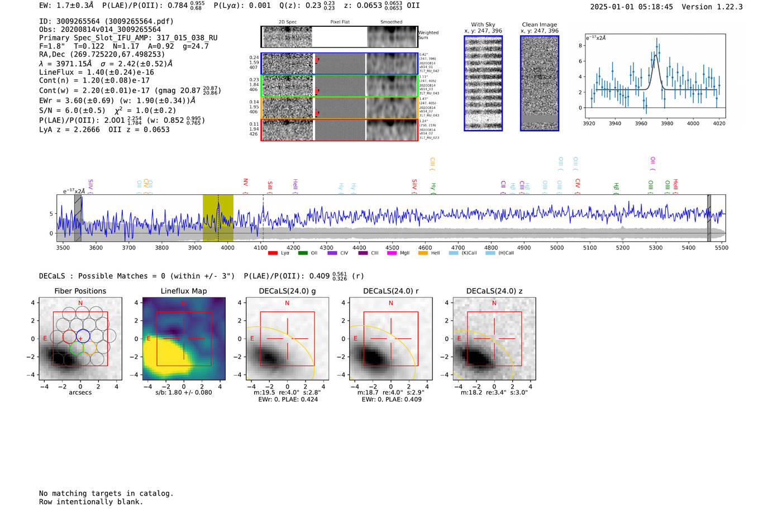Click the 2D Spec column header

288,22
